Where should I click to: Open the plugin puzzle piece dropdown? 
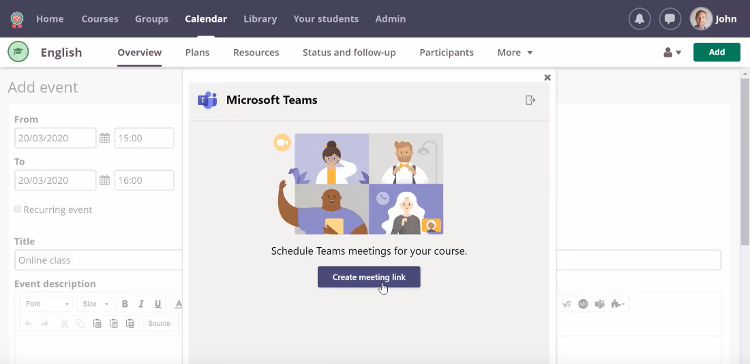618,304
